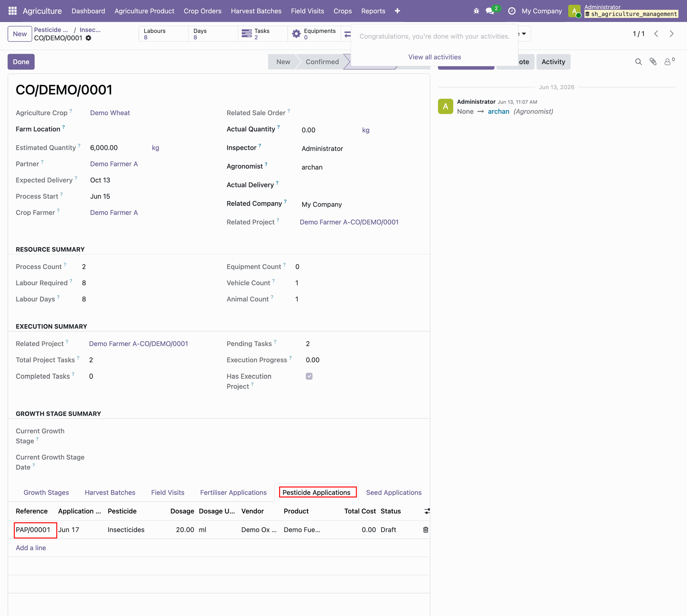The height and width of the screenshot is (616, 687).
Task: Search messages in the chatter
Action: pos(638,62)
